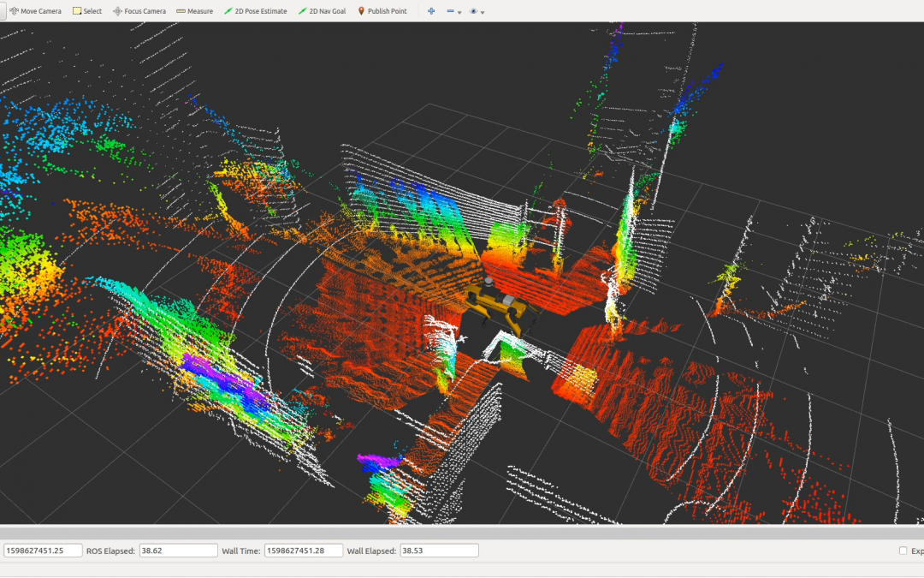Click the Wall Elapsed field
Image resolution: width=924 pixels, height=578 pixels.
pyautogui.click(x=438, y=551)
